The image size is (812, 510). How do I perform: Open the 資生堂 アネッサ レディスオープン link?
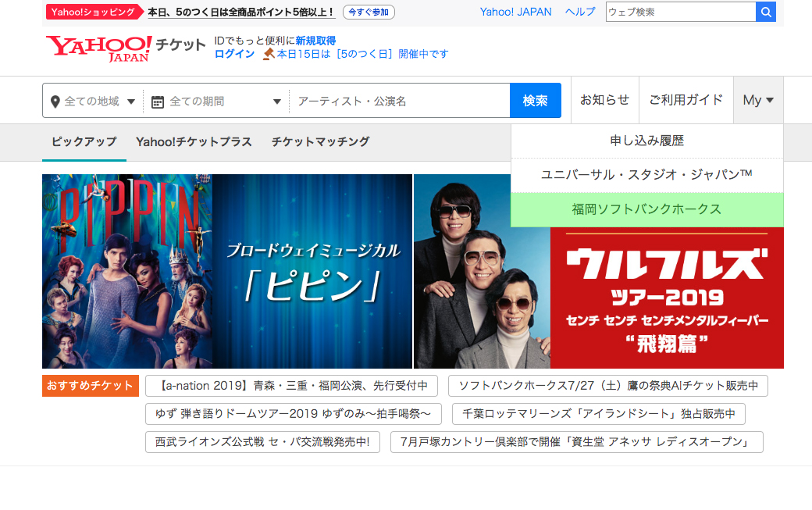click(577, 441)
